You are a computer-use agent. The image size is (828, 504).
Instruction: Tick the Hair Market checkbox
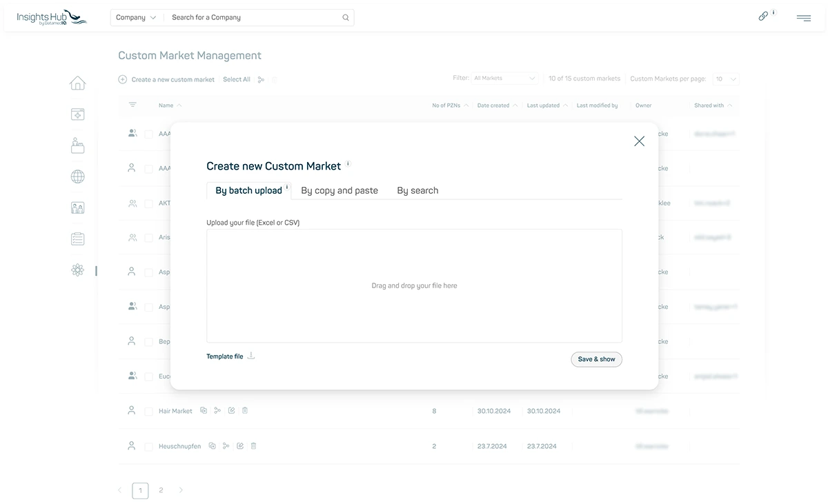(x=148, y=411)
